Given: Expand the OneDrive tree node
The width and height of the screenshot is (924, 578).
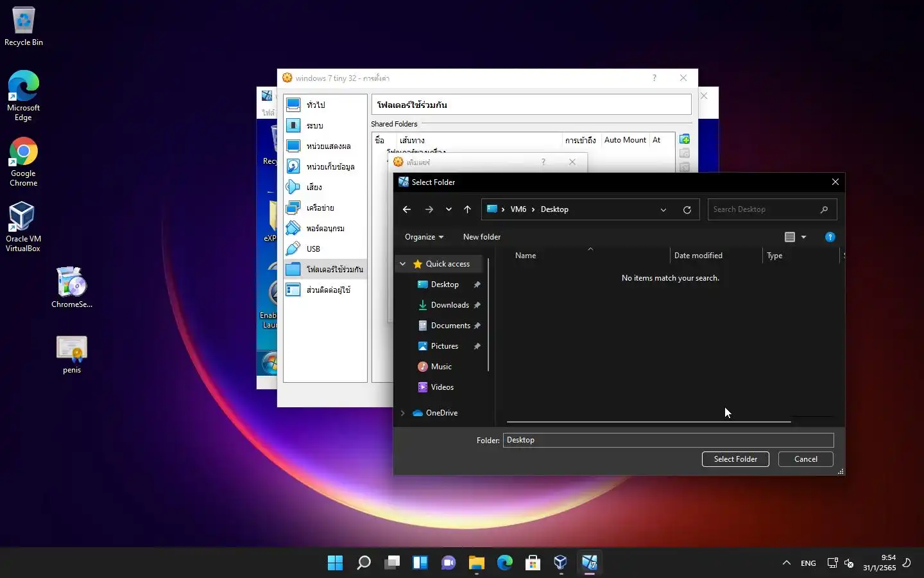Looking at the screenshot, I should pyautogui.click(x=402, y=413).
